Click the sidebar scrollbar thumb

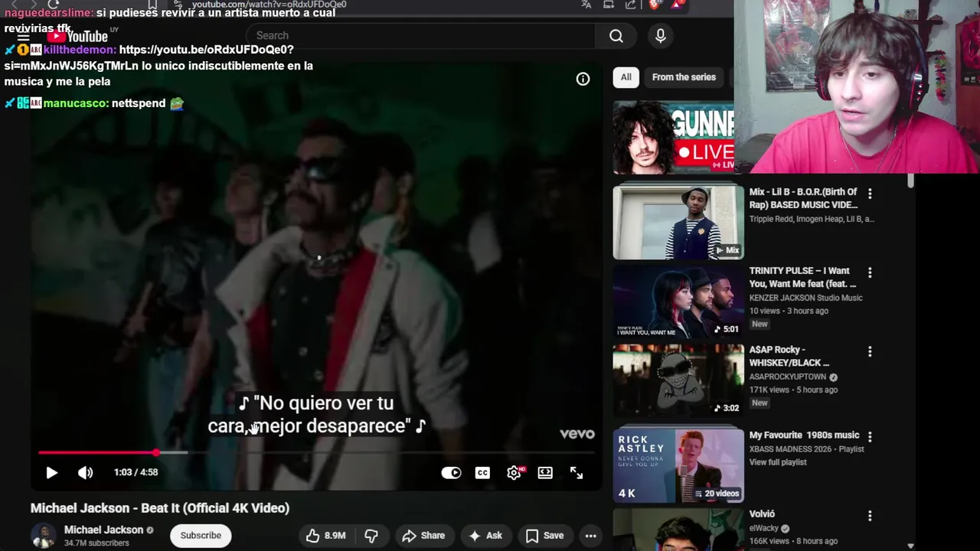910,181
